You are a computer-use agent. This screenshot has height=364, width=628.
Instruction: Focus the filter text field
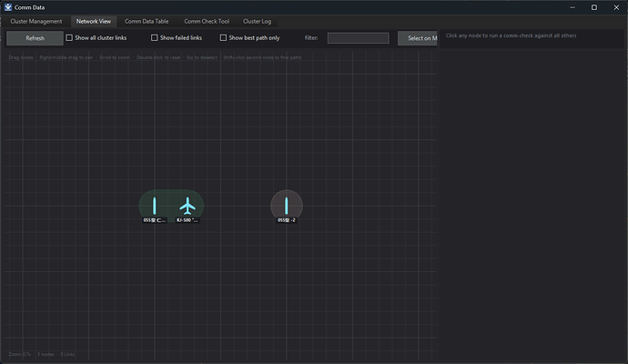pos(358,38)
